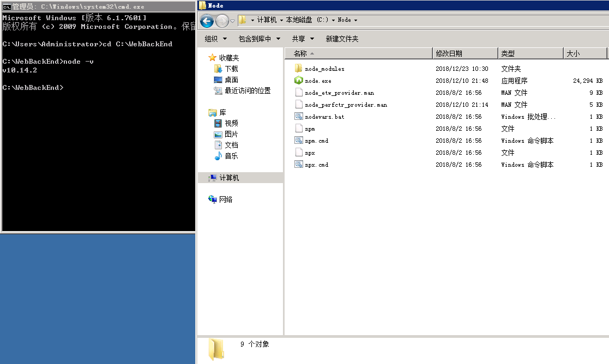
Task: Select the nodevars.bat file name
Action: pos(325,117)
